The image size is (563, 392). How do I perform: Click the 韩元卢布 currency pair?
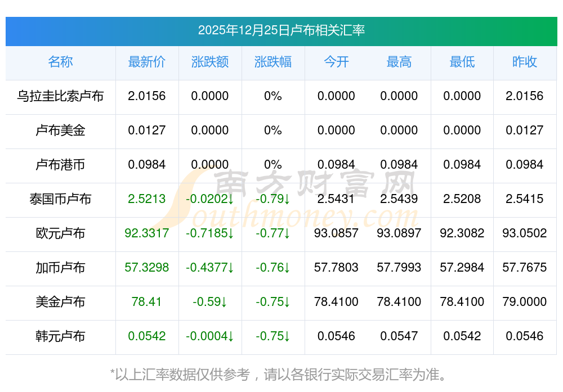point(60,336)
